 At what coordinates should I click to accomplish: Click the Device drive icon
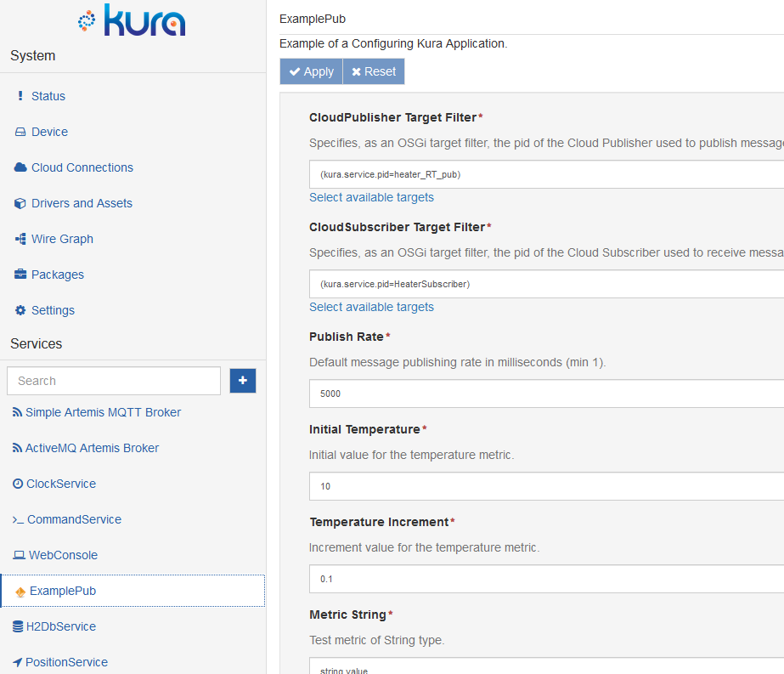[20, 132]
